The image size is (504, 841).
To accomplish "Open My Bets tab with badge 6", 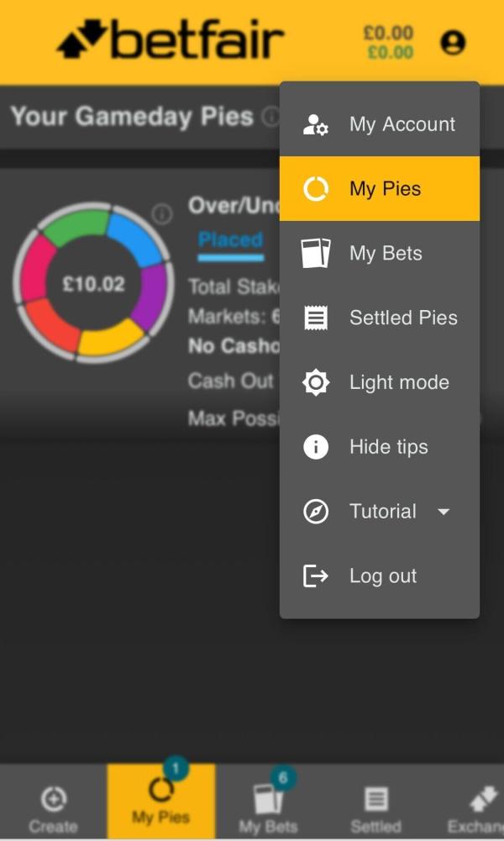I will pos(268,805).
